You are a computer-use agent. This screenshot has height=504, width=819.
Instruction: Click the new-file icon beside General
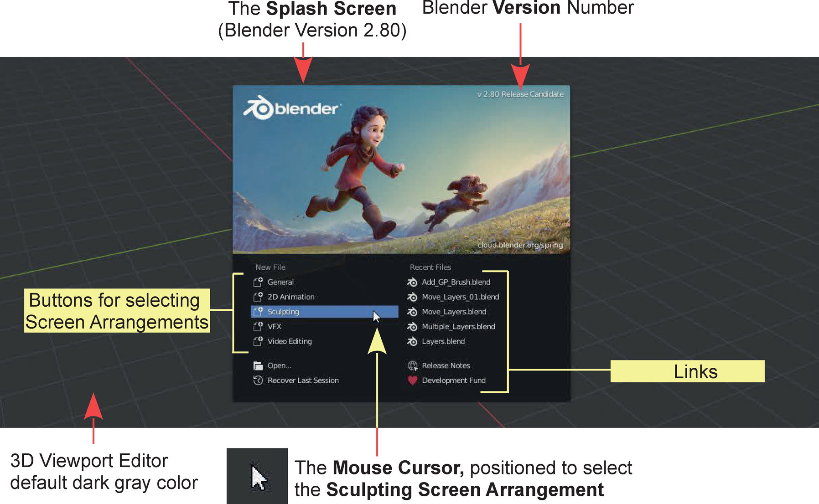[258, 282]
